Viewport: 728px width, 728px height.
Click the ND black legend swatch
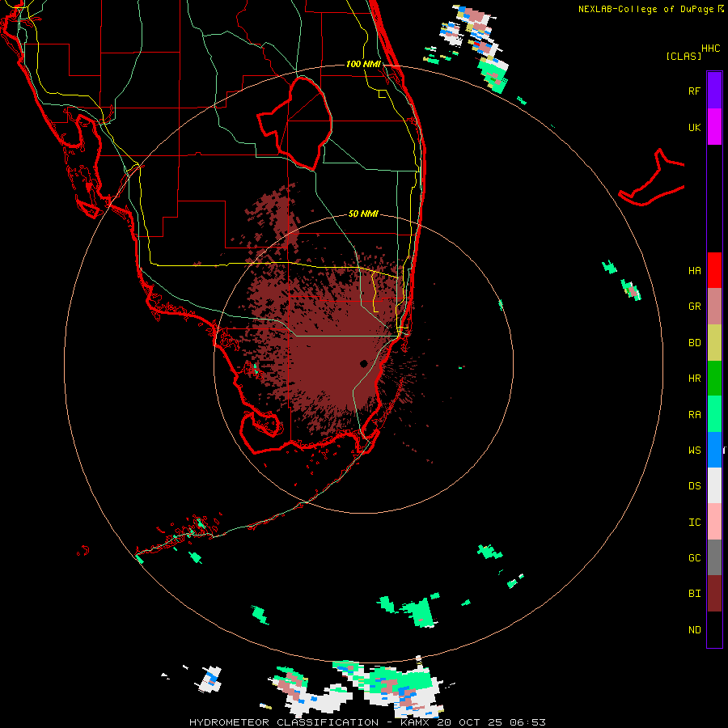[714, 629]
